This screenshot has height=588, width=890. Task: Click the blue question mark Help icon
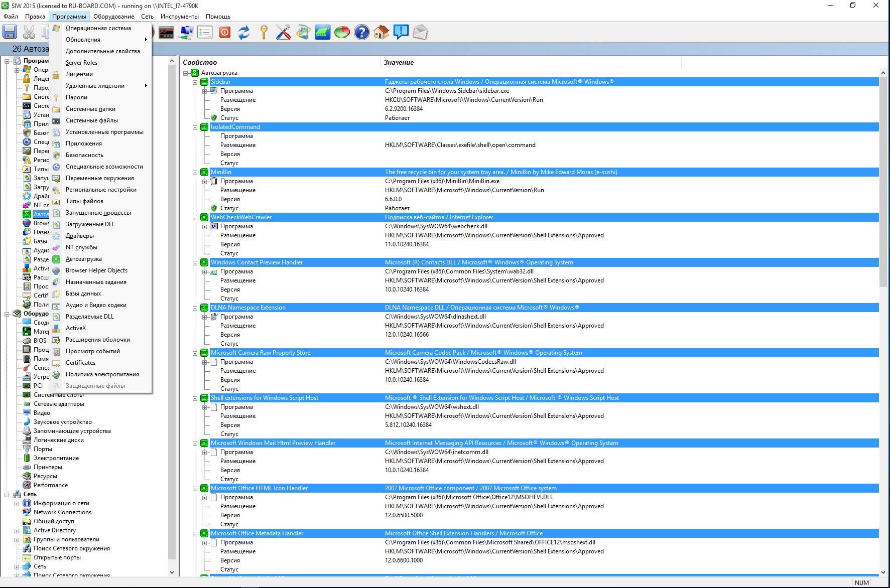pos(361,33)
